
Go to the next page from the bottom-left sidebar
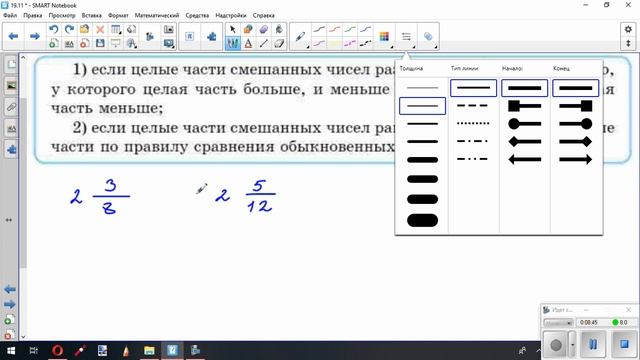tap(9, 304)
